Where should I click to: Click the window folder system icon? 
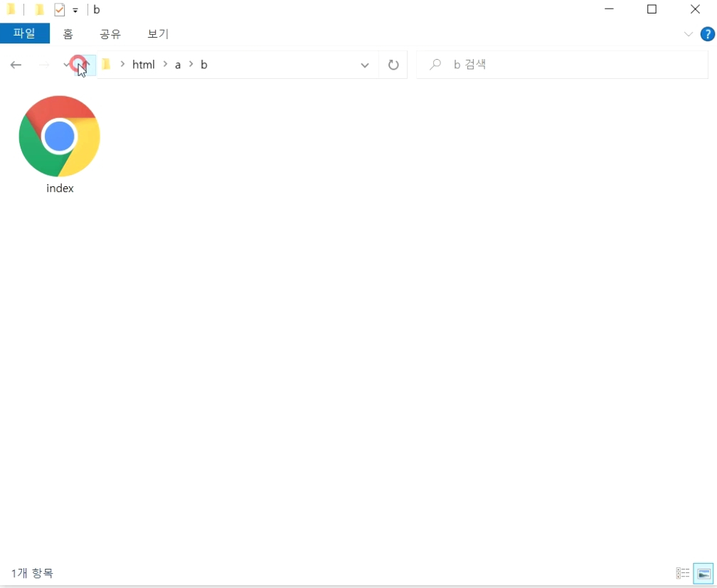coord(11,9)
